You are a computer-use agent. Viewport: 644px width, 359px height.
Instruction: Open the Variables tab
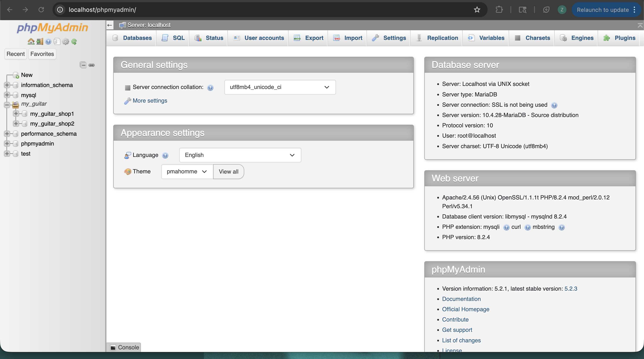coord(486,38)
